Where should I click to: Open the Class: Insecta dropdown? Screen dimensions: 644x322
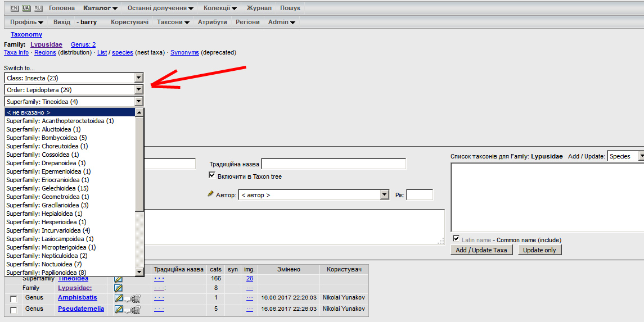point(74,78)
